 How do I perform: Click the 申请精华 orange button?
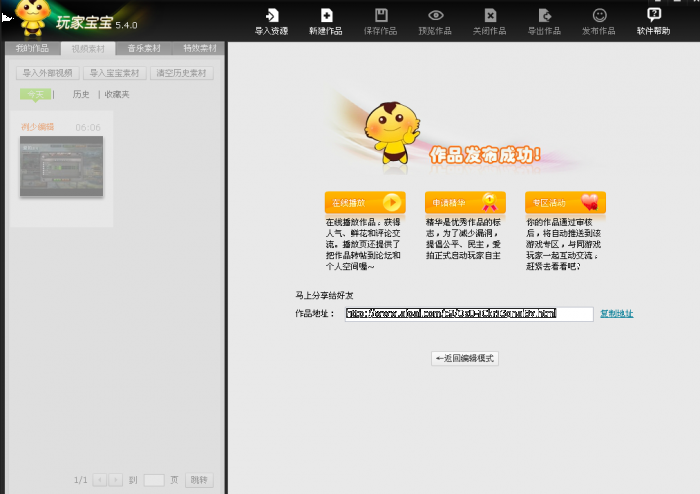pyautogui.click(x=465, y=203)
